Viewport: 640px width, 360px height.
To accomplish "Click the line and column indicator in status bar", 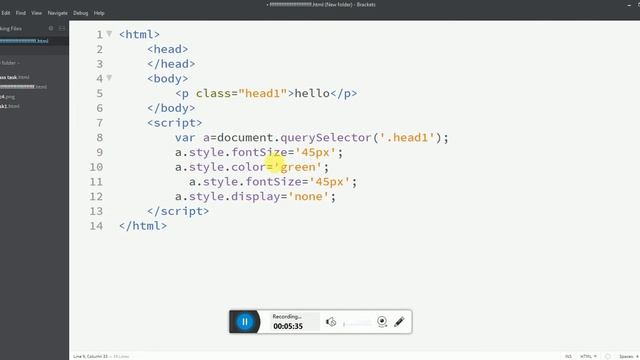I will tap(91, 356).
